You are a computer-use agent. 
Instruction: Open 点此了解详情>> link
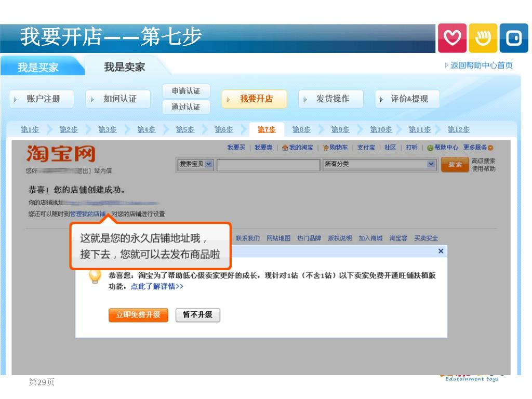tap(157, 286)
